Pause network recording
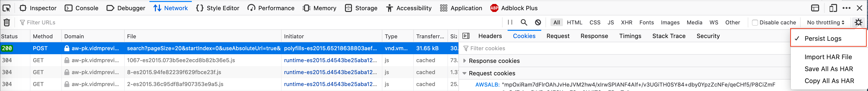 pos(510,22)
